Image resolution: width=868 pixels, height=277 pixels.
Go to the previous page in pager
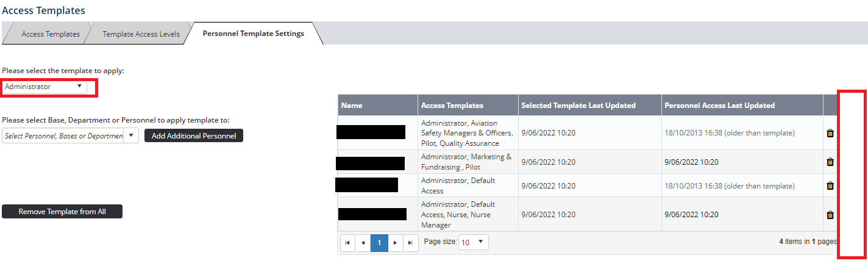click(x=363, y=243)
